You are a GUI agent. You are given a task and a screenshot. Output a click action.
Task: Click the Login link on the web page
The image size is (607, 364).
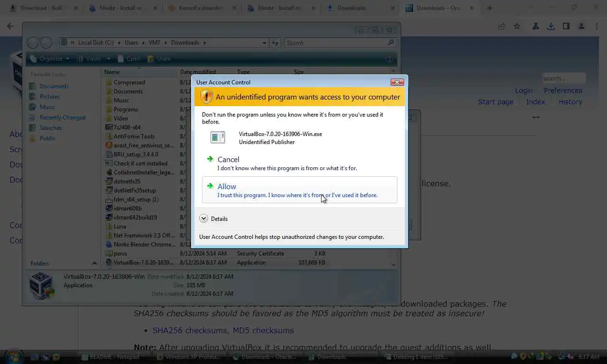[x=524, y=91]
